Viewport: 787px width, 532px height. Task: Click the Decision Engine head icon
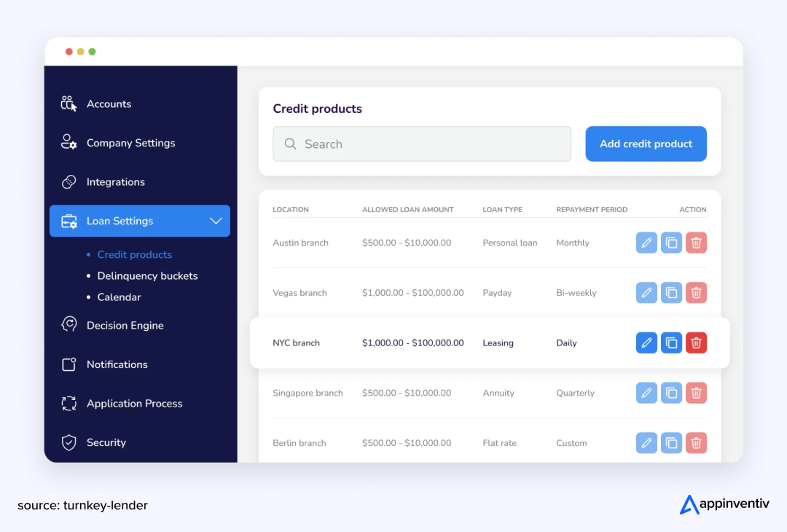pos(68,325)
